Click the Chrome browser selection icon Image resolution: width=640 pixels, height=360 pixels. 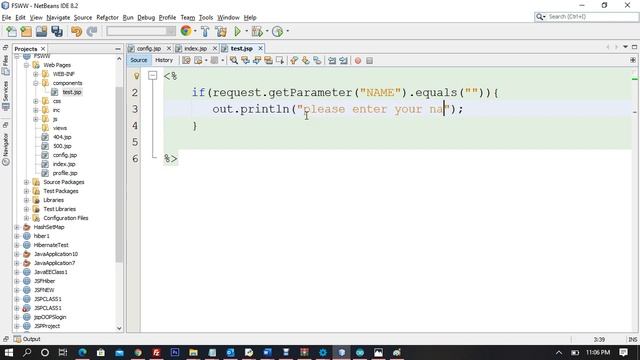[x=186, y=31]
